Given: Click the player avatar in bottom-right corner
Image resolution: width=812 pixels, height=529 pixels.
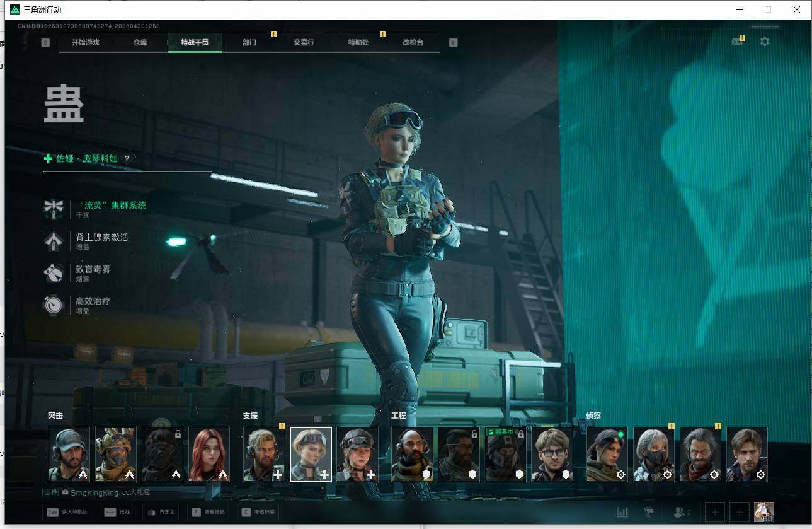Looking at the screenshot, I should click(x=763, y=511).
